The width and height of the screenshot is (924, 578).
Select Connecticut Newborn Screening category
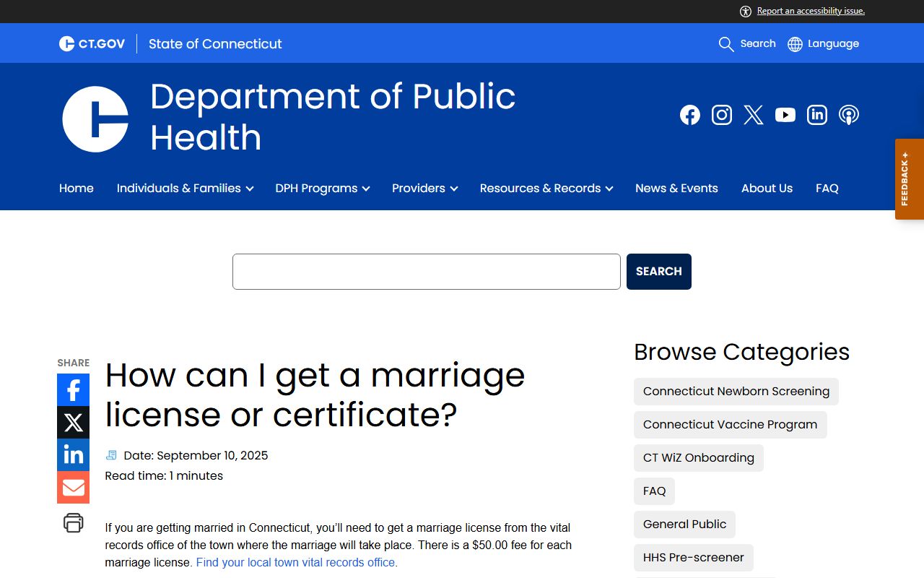[736, 392]
